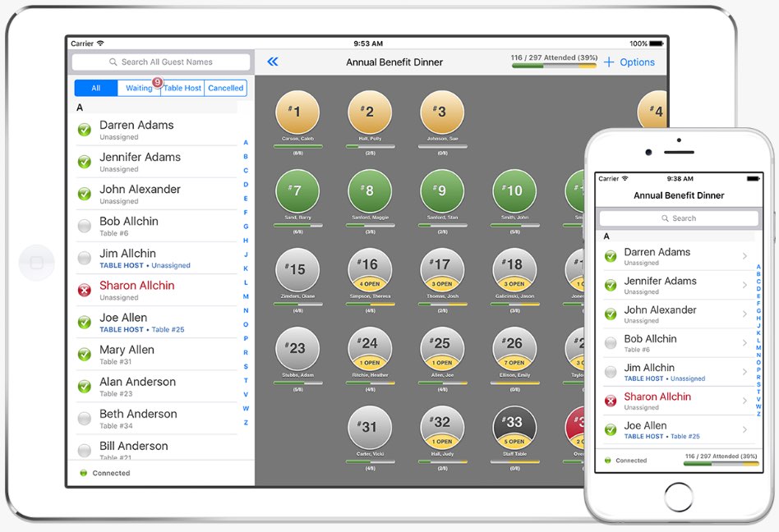The image size is (779, 532).
Task: Expand John Alexander details on iPhone
Action: tap(744, 314)
